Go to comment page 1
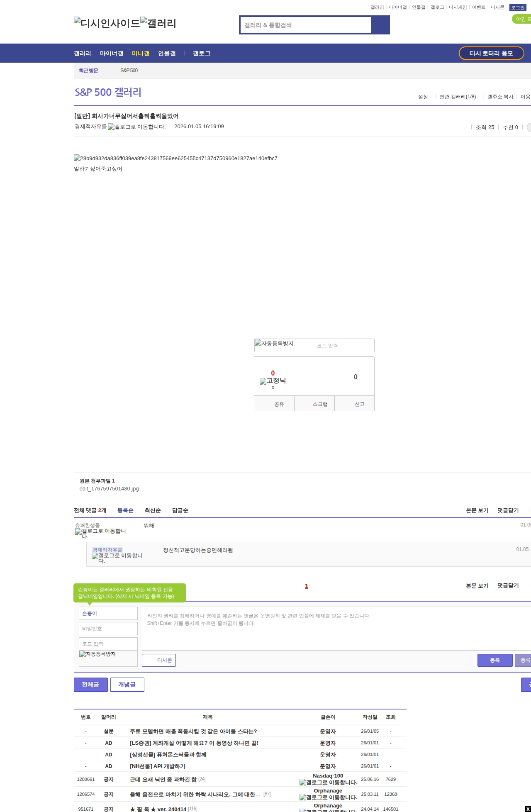 (x=307, y=586)
